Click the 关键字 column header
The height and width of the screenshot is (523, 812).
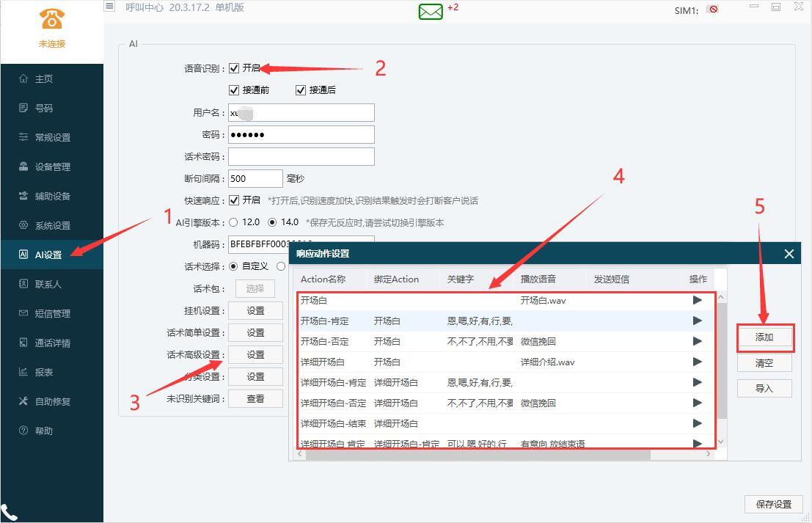[461, 279]
